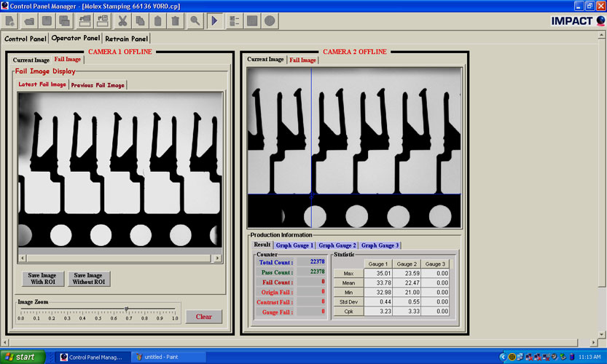The image size is (607, 364).
Task: Click Save Image Without ROI button
Action: 89,279
